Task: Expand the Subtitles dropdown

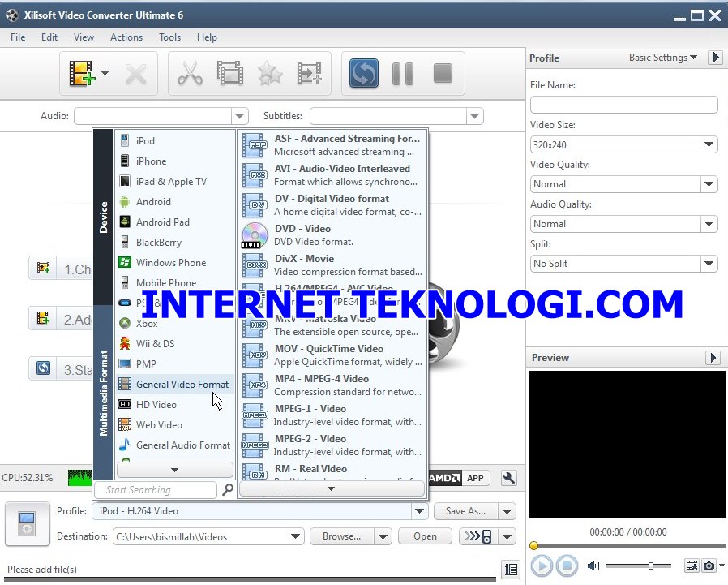Action: pos(474,116)
